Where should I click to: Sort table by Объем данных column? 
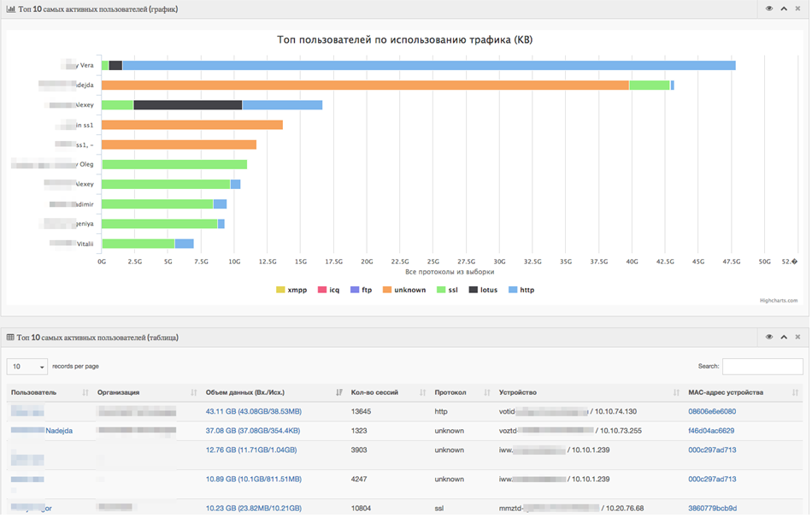point(274,392)
